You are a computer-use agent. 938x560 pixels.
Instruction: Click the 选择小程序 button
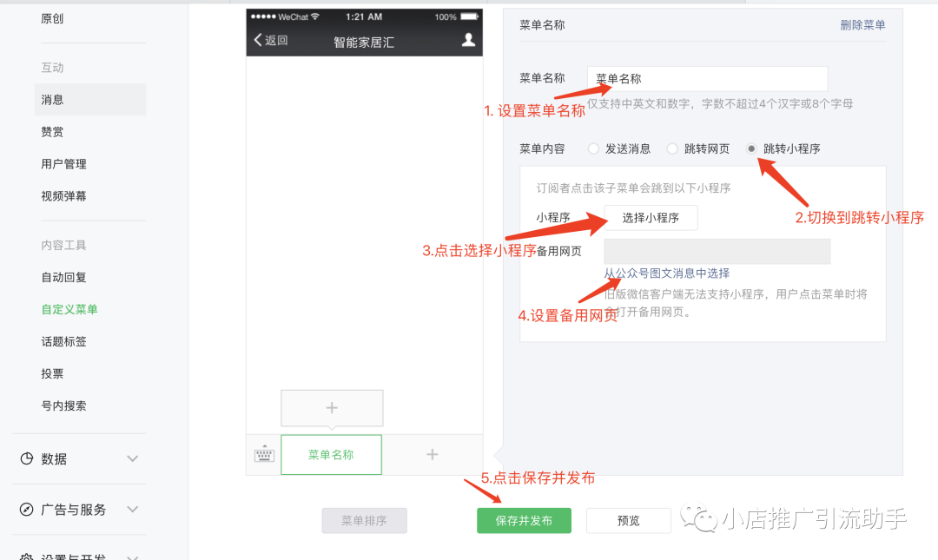[x=651, y=218]
